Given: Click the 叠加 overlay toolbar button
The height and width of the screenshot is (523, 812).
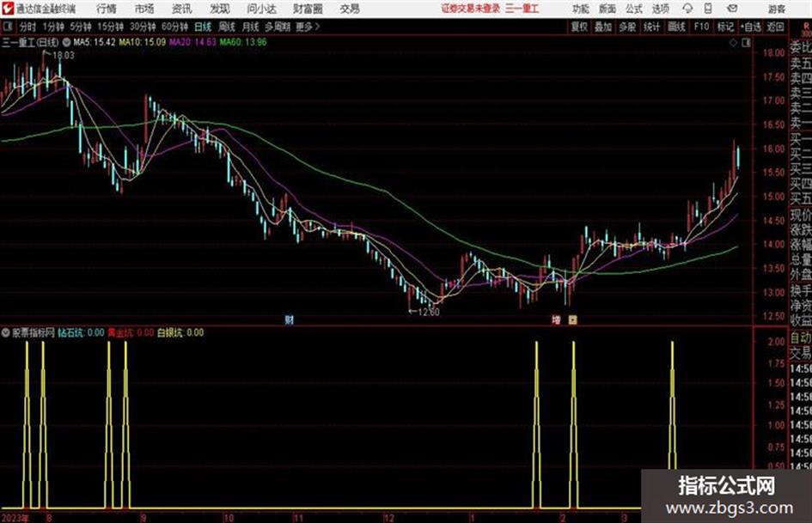Looking at the screenshot, I should click(x=603, y=27).
